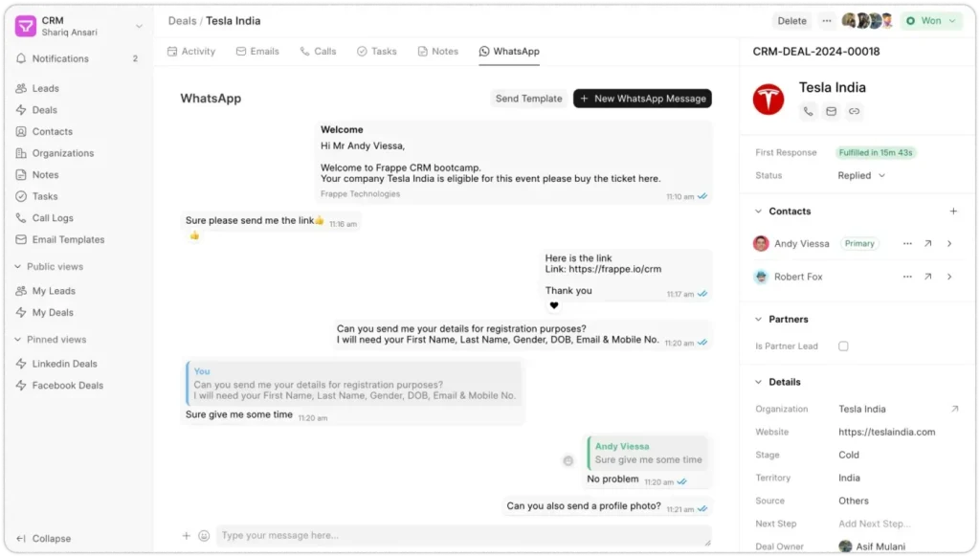Collapse the Public views section
The width and height of the screenshot is (980, 557).
point(18,267)
